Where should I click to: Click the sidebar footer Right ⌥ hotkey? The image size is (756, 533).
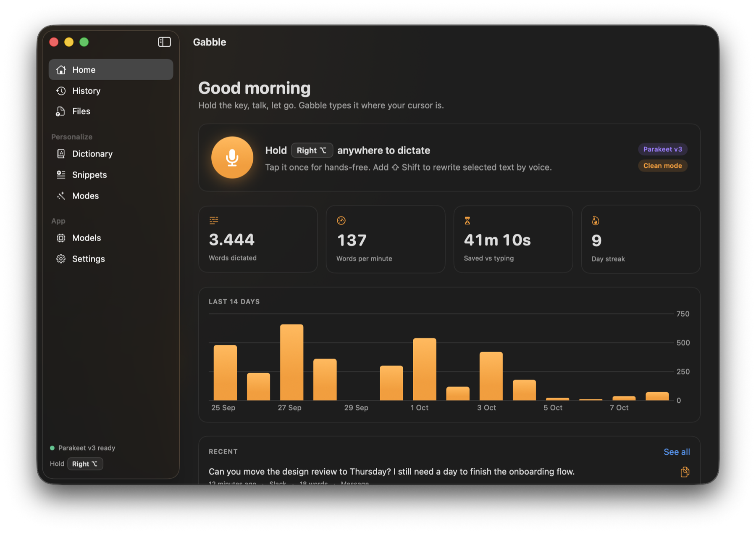[x=85, y=464]
